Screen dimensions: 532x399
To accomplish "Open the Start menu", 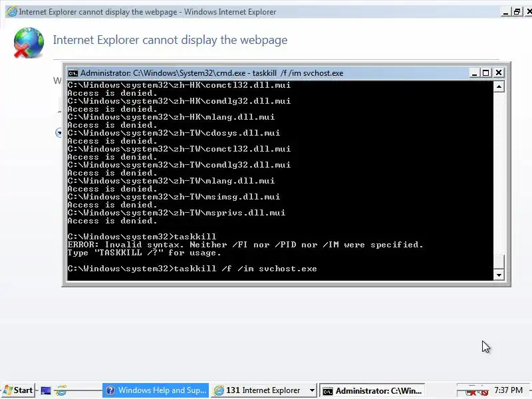I will tap(19, 390).
